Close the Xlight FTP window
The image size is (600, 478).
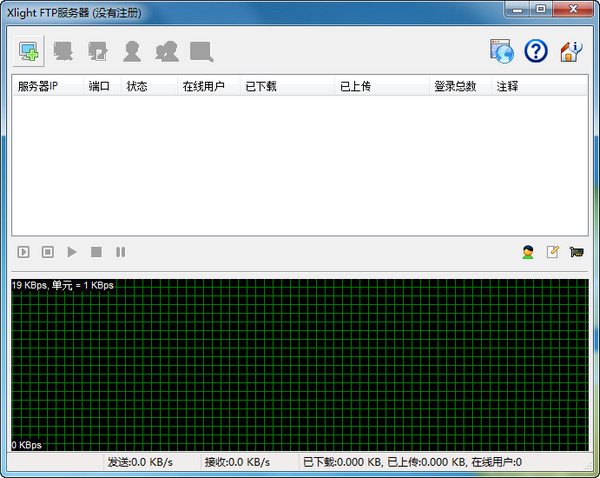point(573,9)
